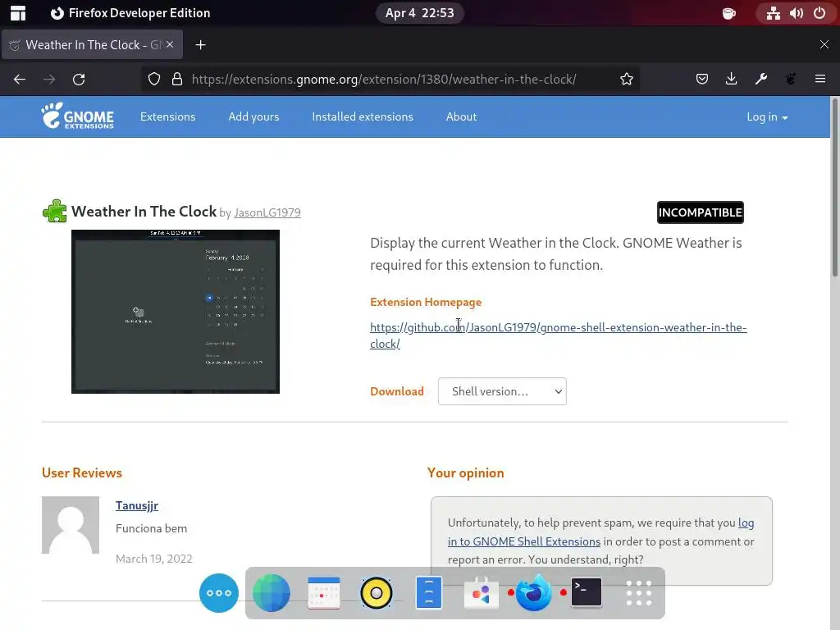840x630 pixels.
Task: Click the green puzzle extension icon
Action: click(55, 211)
